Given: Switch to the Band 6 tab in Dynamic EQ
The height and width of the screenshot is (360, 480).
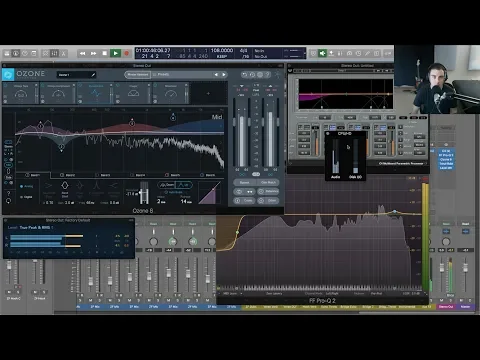Looking at the screenshot, I should tap(208, 175).
